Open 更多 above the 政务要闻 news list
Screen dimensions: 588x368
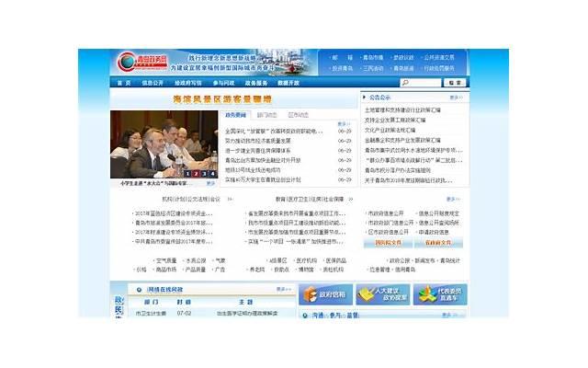[344, 123]
